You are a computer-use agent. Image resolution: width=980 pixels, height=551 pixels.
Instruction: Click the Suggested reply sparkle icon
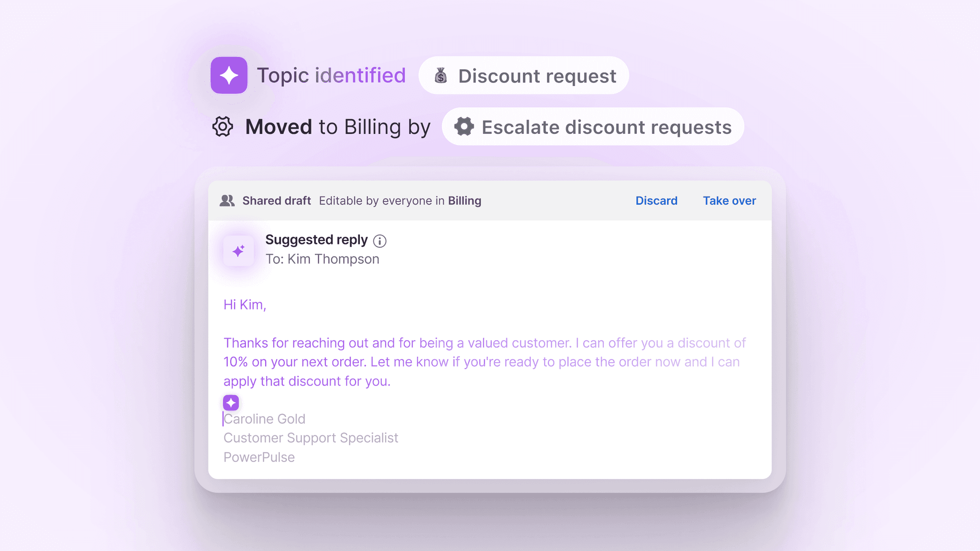[238, 251]
